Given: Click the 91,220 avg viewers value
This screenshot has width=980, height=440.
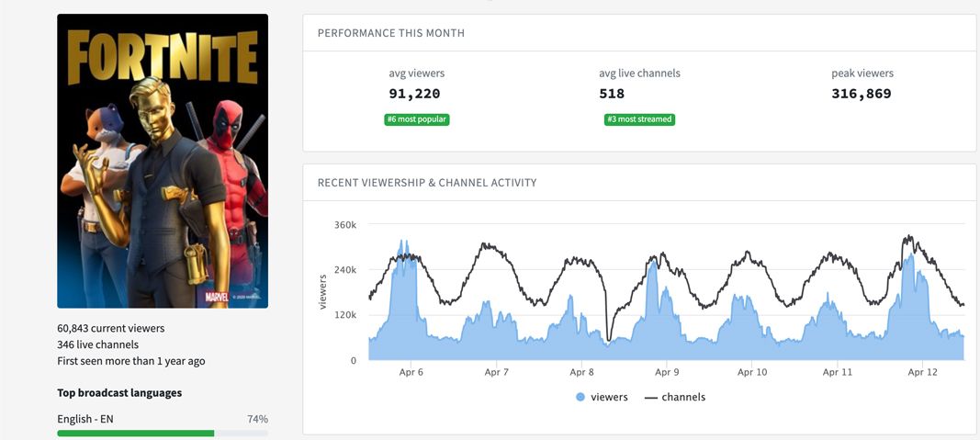Looking at the screenshot, I should pyautogui.click(x=414, y=94).
